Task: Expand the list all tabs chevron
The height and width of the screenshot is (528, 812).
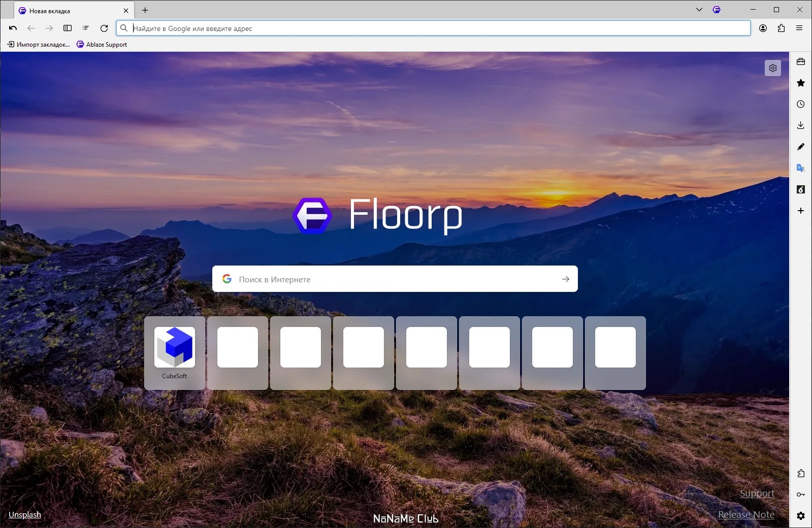Action: tap(699, 10)
